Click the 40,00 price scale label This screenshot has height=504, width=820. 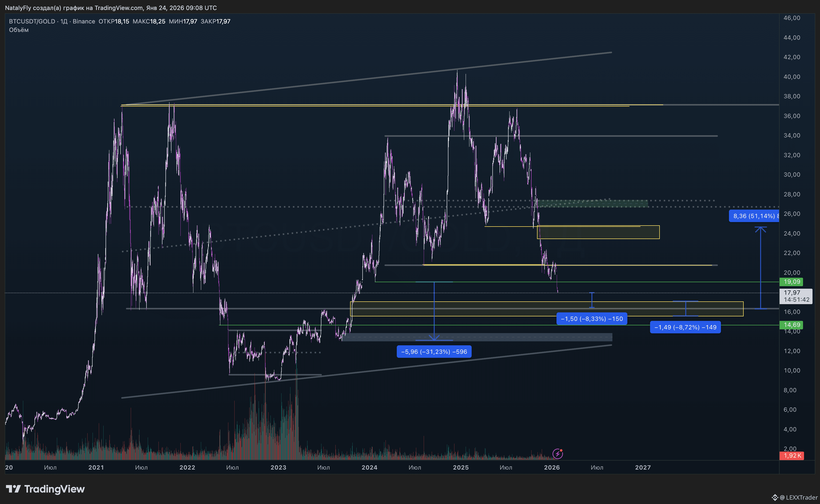[792, 77]
